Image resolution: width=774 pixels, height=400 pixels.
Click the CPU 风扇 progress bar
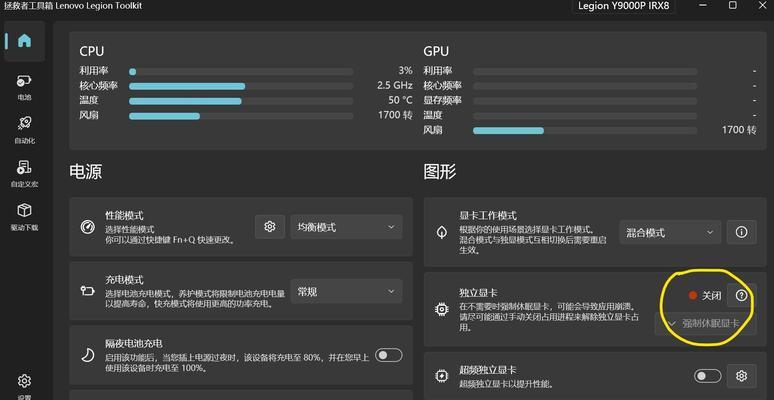(241, 116)
